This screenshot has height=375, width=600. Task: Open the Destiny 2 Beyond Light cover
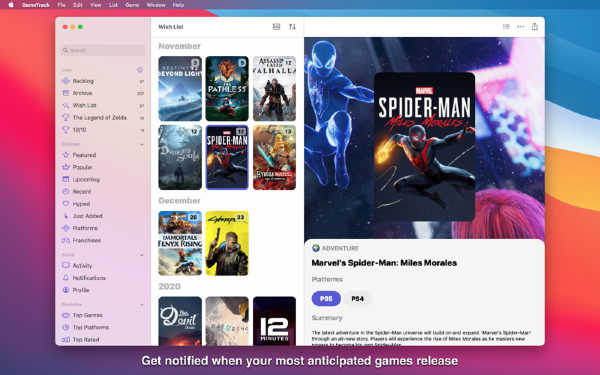pos(180,88)
